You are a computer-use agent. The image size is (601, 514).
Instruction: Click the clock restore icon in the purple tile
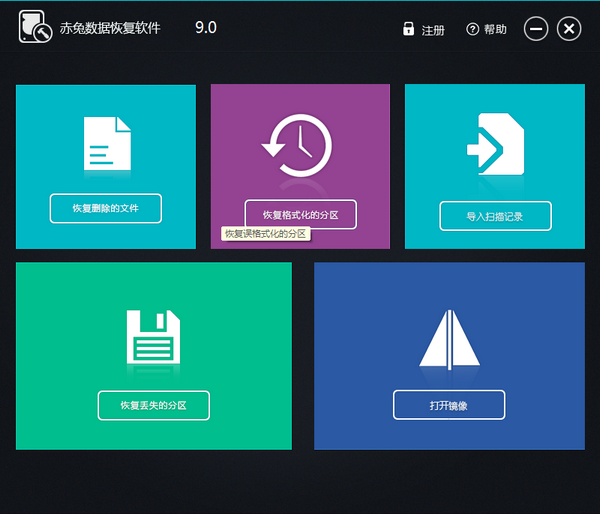click(297, 145)
